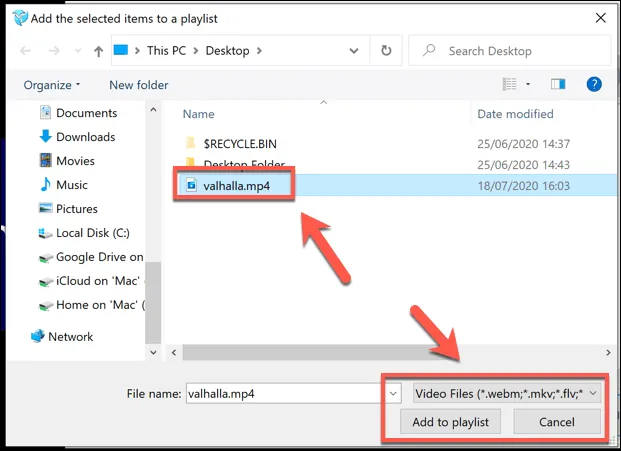Expand the Organize dropdown menu
The image size is (621, 451).
coord(52,86)
